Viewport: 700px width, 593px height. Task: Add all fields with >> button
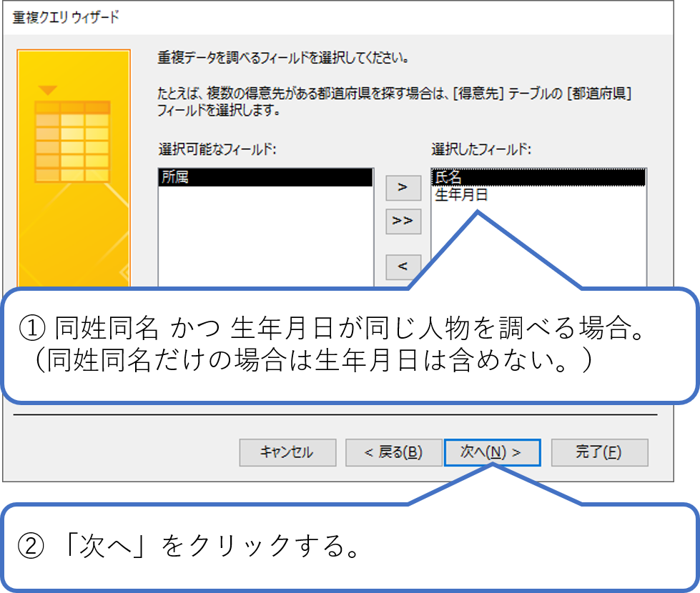[x=403, y=221]
